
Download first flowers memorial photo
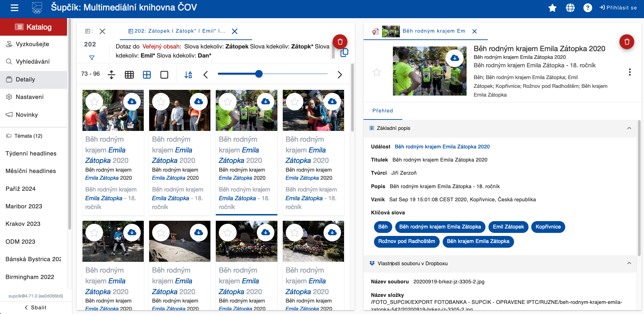point(266,233)
